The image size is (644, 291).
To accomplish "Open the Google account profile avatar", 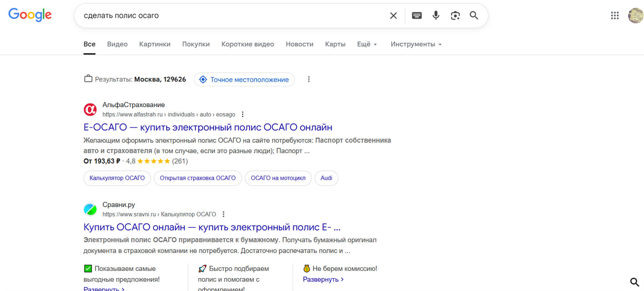I will pos(636,15).
